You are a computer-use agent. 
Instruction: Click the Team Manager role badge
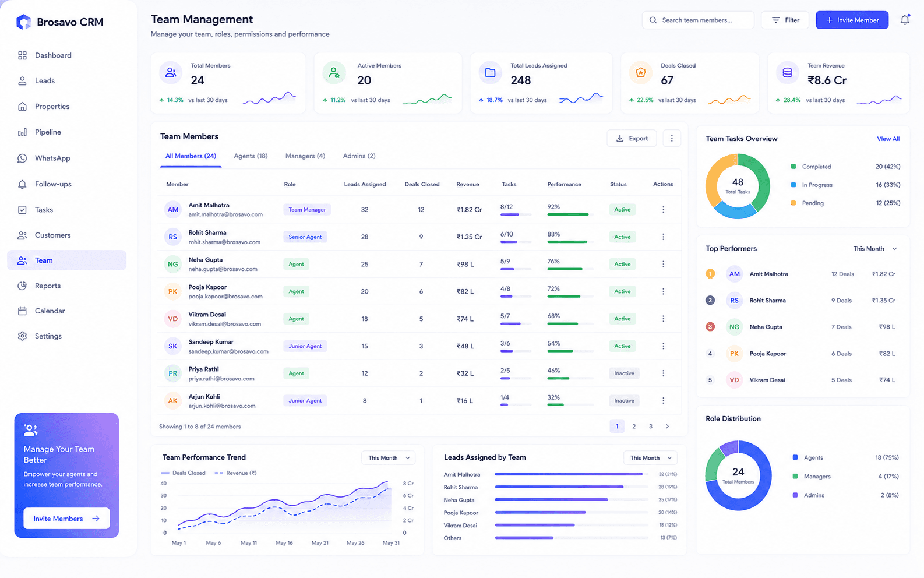coord(307,210)
